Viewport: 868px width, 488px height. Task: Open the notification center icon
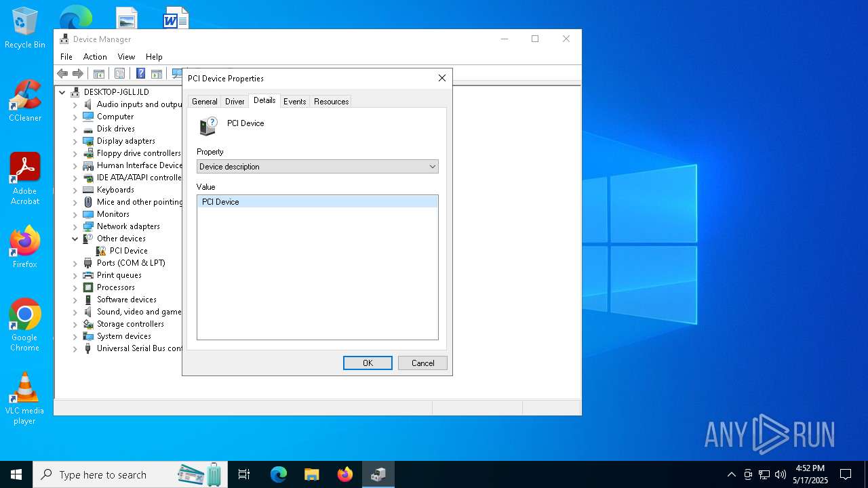click(846, 474)
